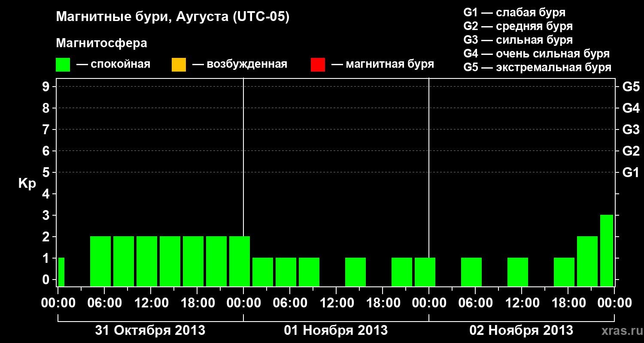Image resolution: width=644 pixels, height=343 pixels.
Task: Click the Kp 1 bar spanning midnight into 02 Ноября
Action: click(425, 272)
